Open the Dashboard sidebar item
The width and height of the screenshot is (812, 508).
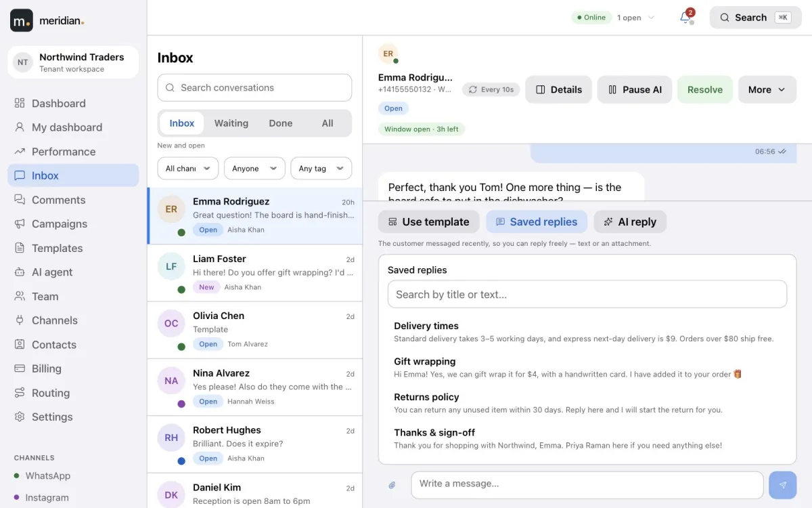point(73,104)
